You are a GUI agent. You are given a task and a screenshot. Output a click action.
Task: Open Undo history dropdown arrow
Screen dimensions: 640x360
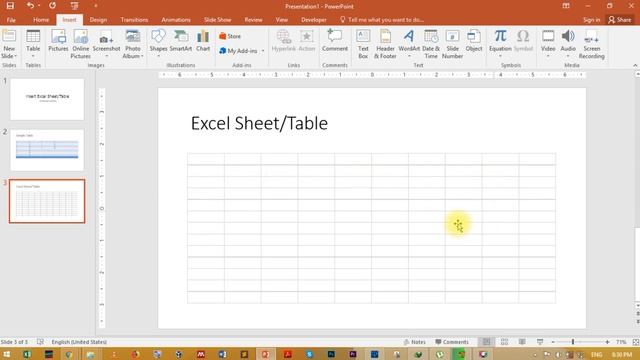tap(39, 6)
